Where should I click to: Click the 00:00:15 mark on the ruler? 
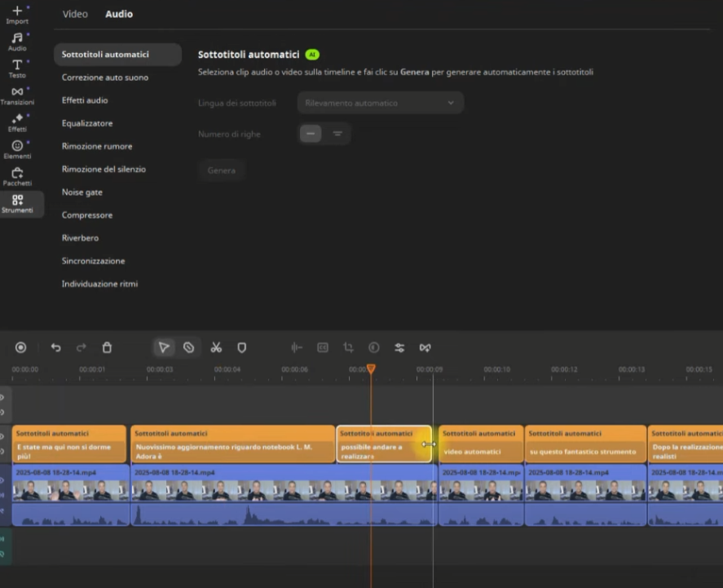tap(699, 369)
